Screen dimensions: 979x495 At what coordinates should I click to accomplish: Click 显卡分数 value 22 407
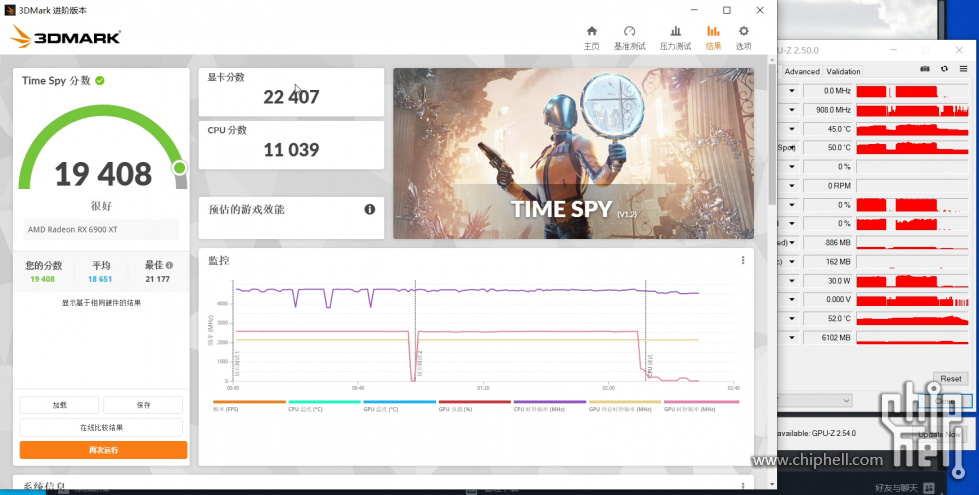(291, 97)
